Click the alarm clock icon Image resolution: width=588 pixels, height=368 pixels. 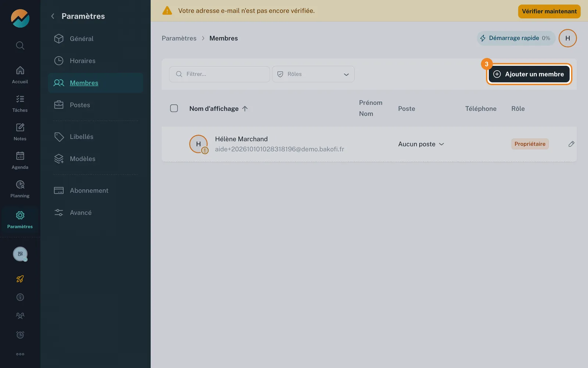tap(20, 335)
